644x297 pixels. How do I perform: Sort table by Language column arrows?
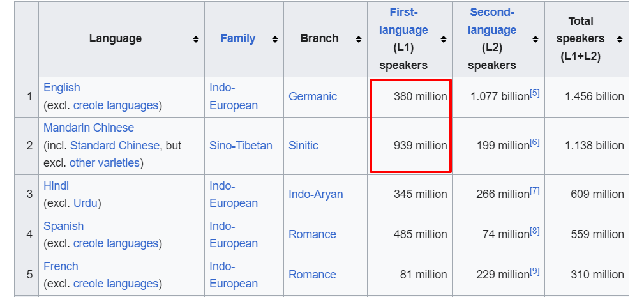click(x=196, y=40)
